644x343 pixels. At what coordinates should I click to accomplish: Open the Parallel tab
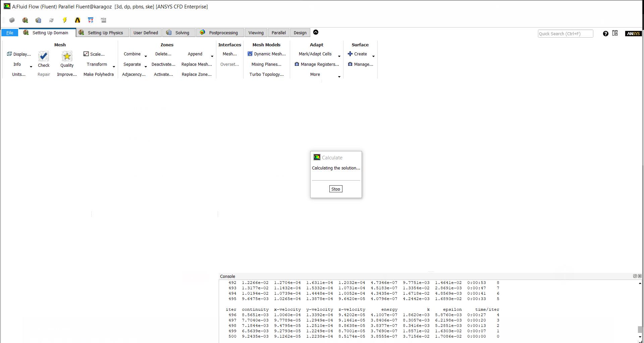[x=279, y=33]
